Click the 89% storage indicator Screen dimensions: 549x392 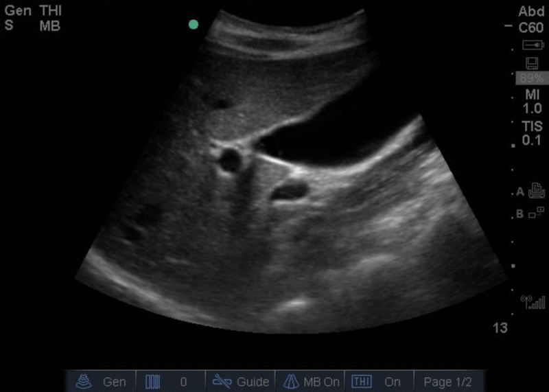pos(531,78)
